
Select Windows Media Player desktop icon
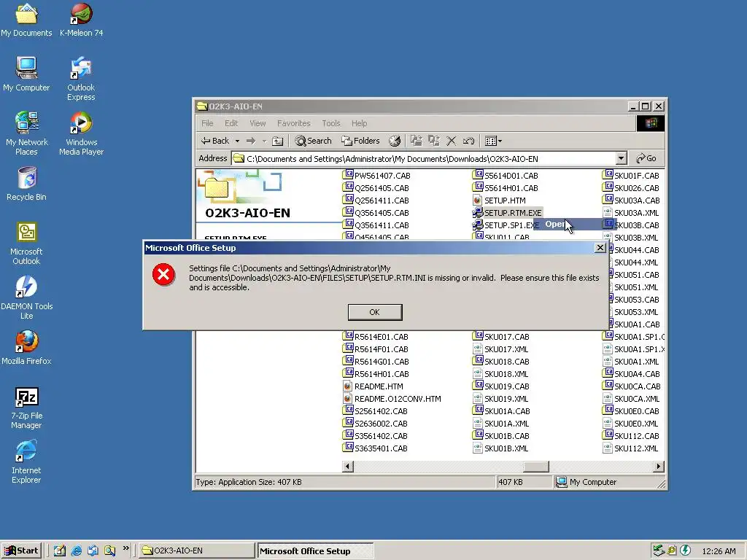tap(82, 134)
